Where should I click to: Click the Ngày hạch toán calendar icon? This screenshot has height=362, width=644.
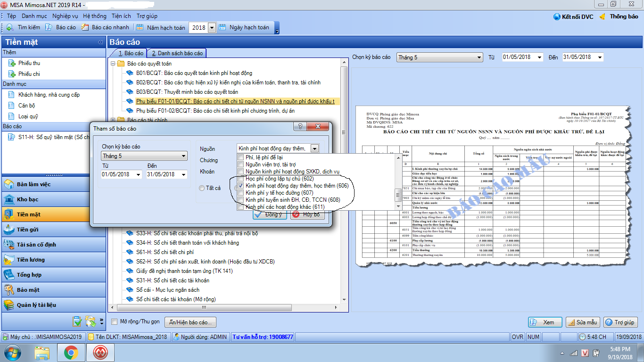tap(223, 27)
